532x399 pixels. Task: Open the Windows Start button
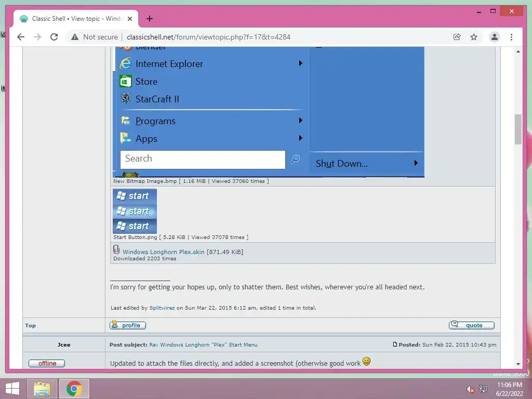12,389
